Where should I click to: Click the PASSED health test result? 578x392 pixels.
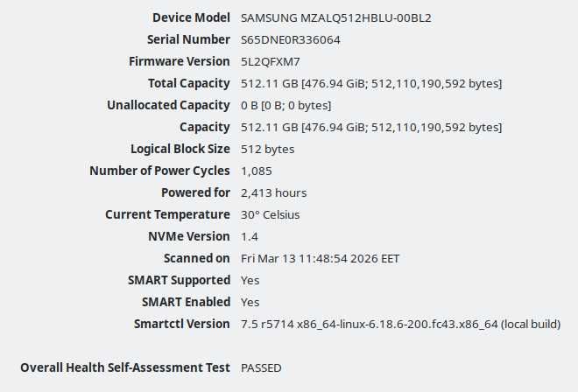(x=261, y=367)
